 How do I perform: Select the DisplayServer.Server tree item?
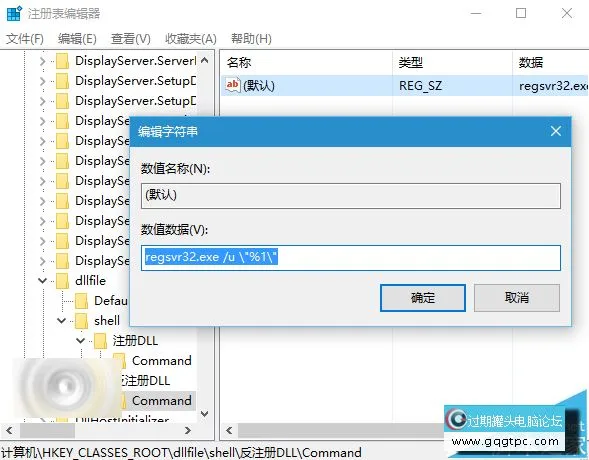[x=135, y=61]
